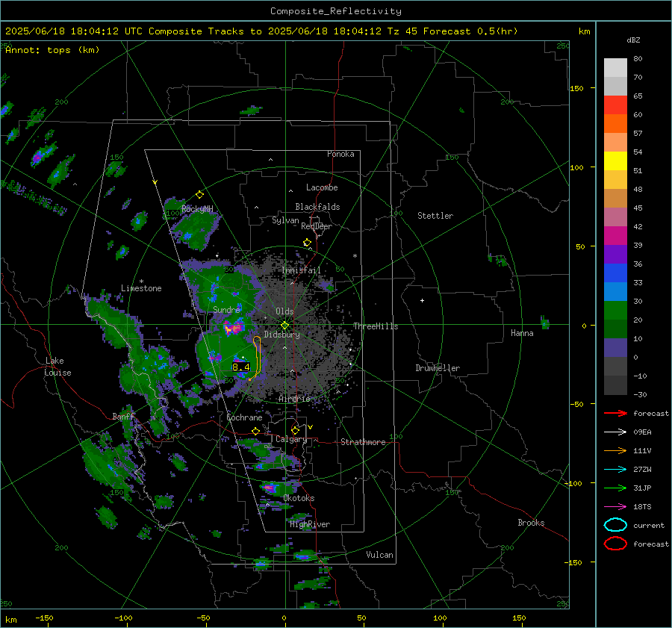Viewport: 672px width, 628px height.
Task: Click the Brooks city label
Action: pos(531,523)
